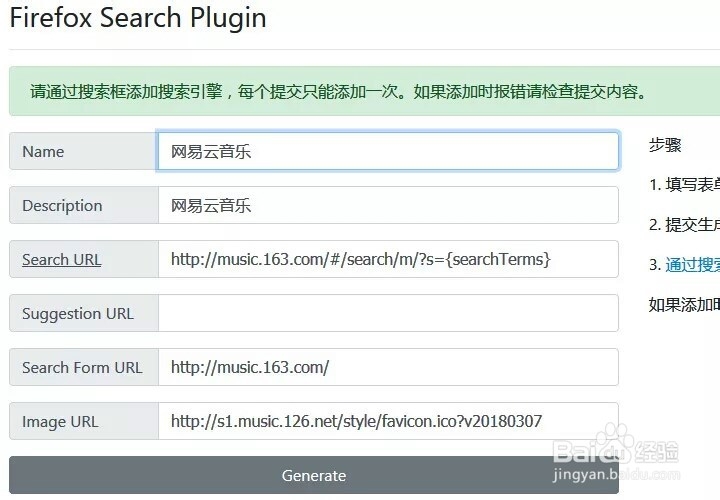Click the Search Form URL label
Image resolution: width=720 pixels, height=500 pixels.
pos(82,367)
